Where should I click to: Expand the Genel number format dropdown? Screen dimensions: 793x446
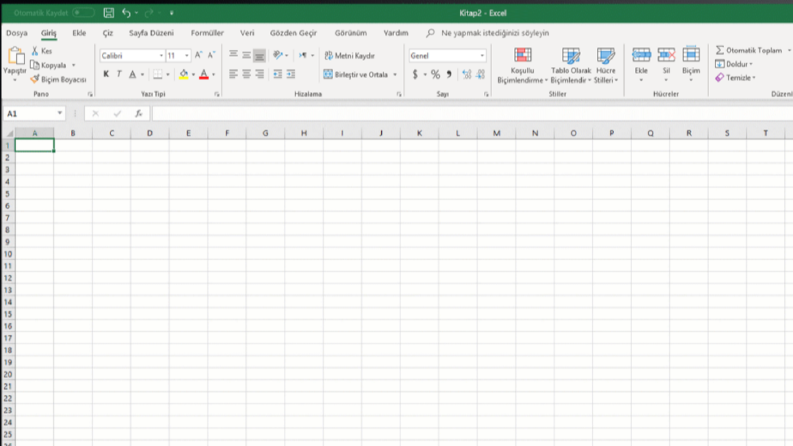482,56
